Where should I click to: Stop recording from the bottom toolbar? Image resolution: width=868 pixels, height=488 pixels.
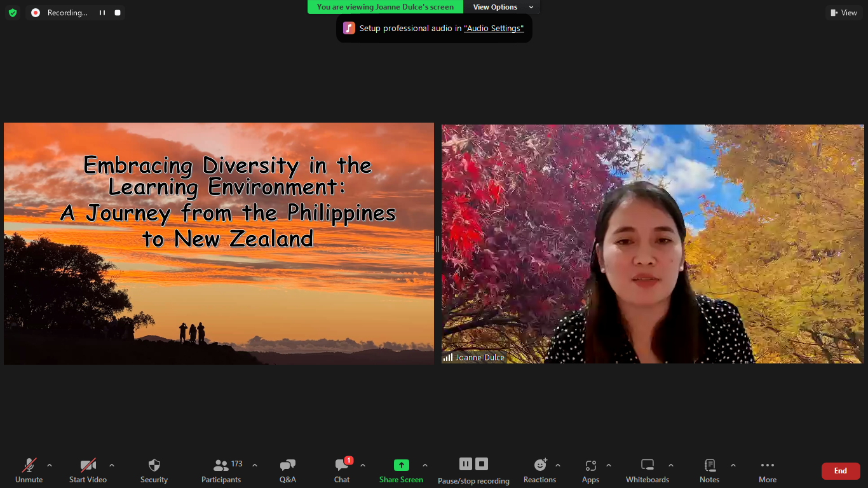point(482,464)
